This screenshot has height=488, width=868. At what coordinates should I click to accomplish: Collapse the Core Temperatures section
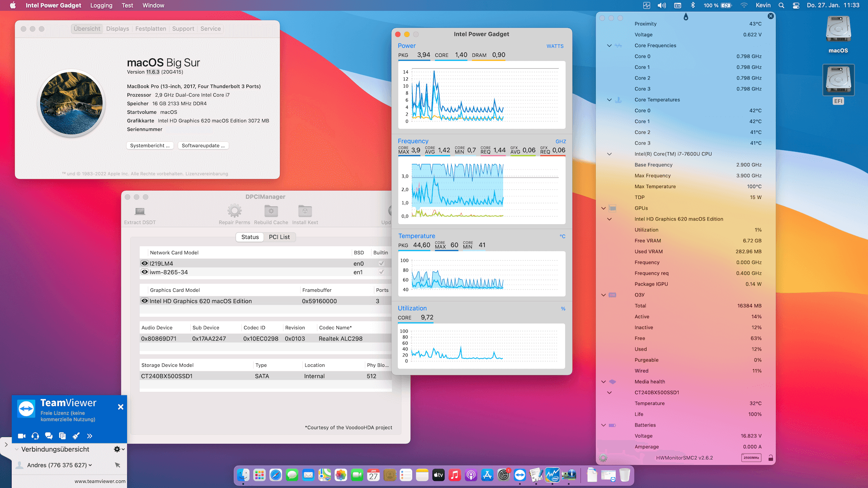point(609,100)
